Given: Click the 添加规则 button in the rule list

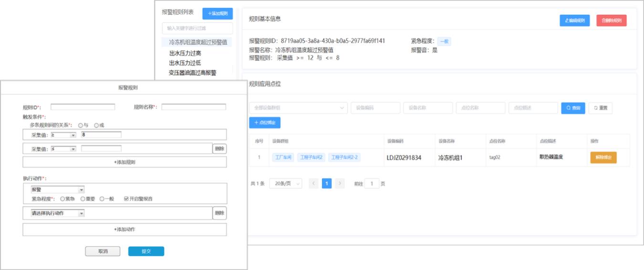Looking at the screenshot, I should 218,13.
